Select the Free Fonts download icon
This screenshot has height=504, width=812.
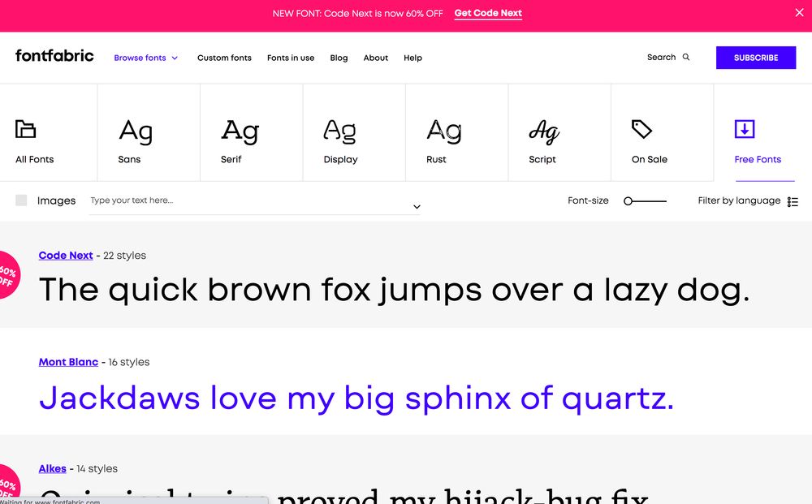click(x=744, y=129)
